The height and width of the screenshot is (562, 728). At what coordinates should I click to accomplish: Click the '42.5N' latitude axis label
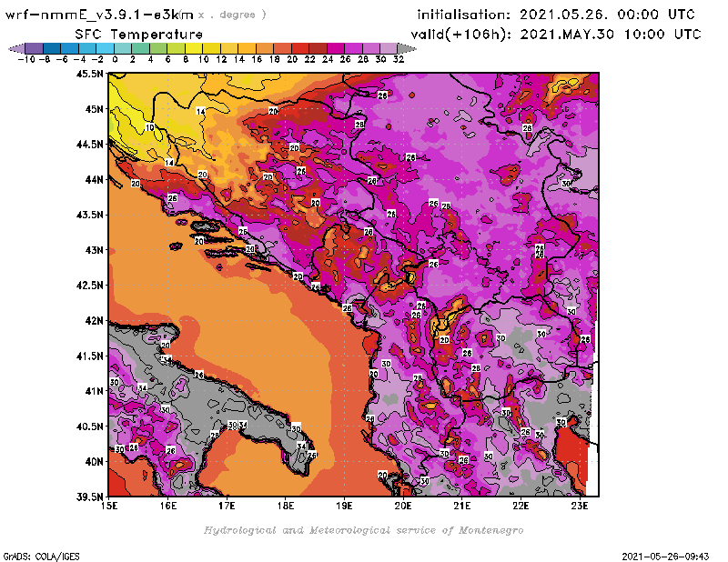coord(89,286)
